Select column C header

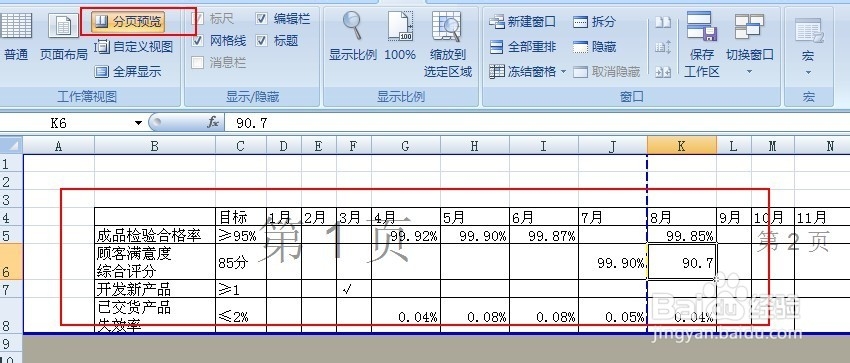click(x=241, y=145)
